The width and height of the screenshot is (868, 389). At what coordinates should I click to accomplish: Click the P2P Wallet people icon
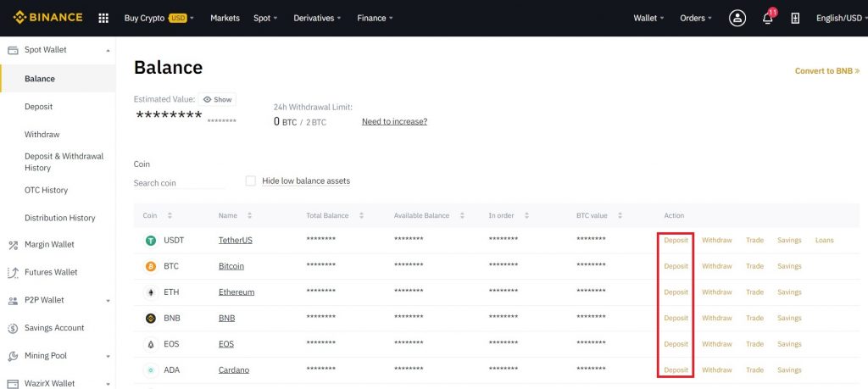13,301
